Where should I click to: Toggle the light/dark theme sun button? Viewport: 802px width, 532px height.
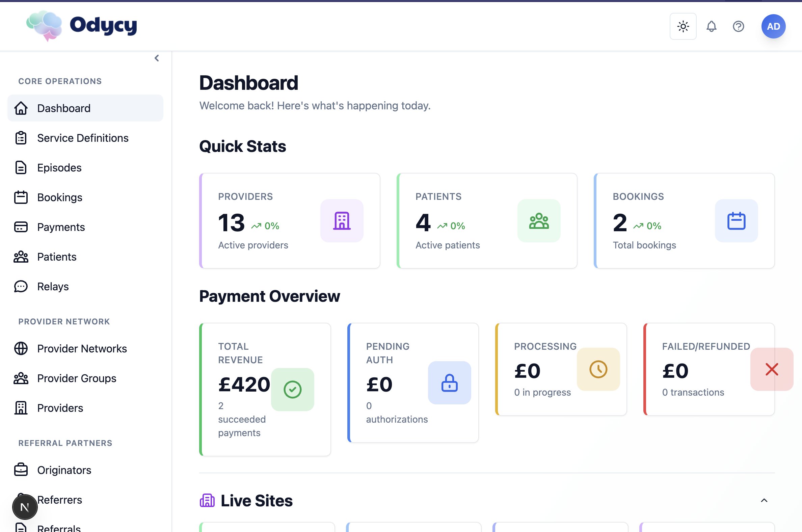click(x=683, y=26)
